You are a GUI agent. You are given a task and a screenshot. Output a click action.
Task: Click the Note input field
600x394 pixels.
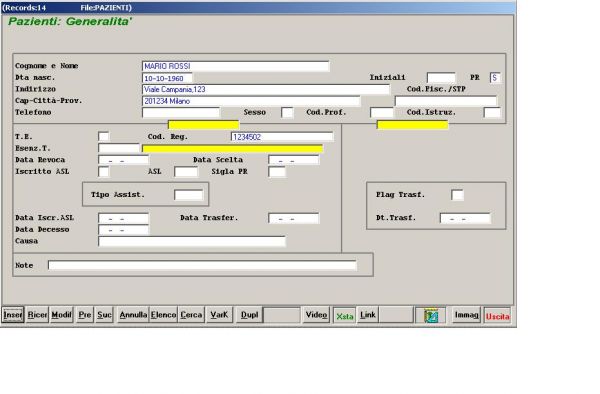coord(202,265)
